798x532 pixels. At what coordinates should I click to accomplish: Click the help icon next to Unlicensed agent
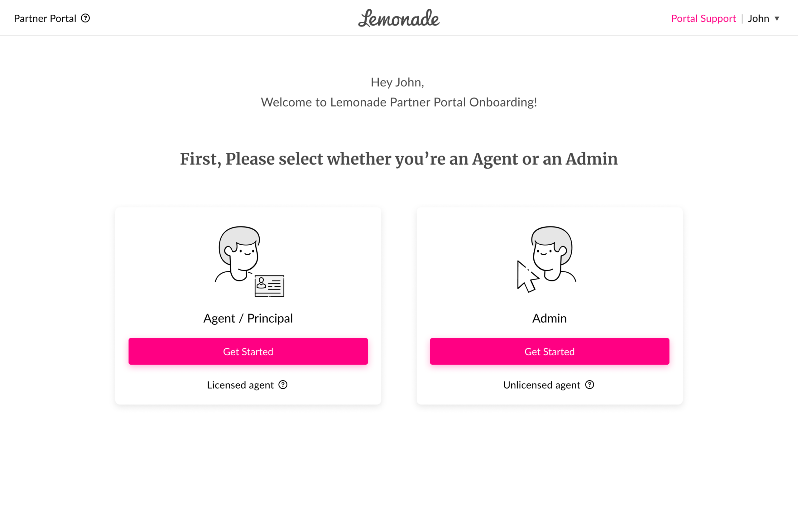tap(590, 385)
